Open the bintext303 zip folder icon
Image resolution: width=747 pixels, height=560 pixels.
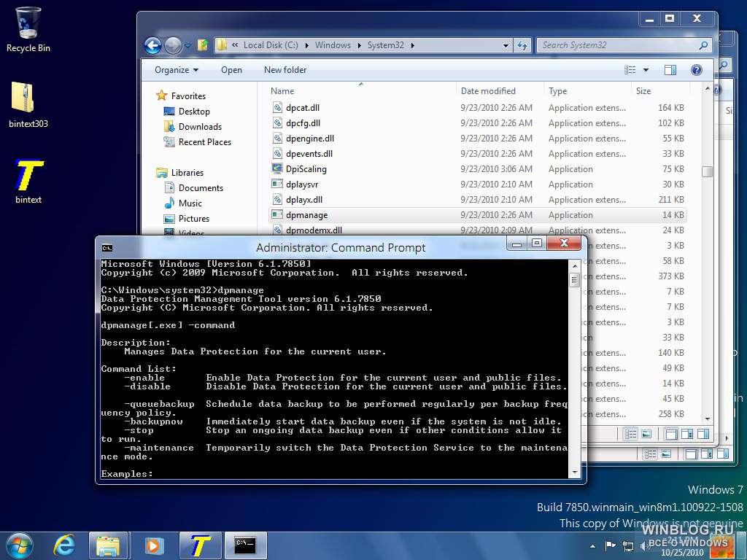tap(28, 105)
